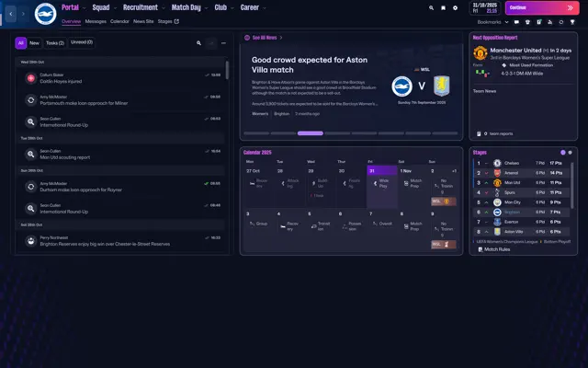Open the Recruitment main menu
The height and width of the screenshot is (368, 588).
[x=141, y=7]
